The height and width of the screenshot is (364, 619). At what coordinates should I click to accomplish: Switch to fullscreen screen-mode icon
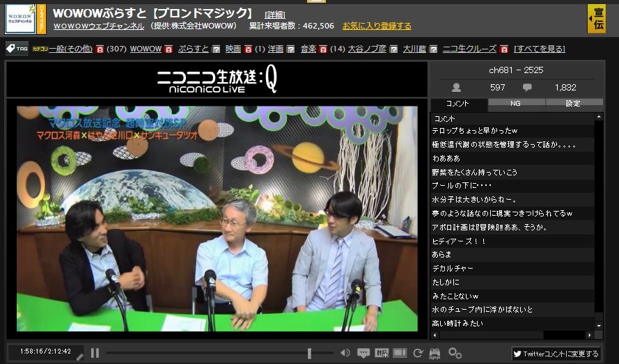click(x=400, y=353)
